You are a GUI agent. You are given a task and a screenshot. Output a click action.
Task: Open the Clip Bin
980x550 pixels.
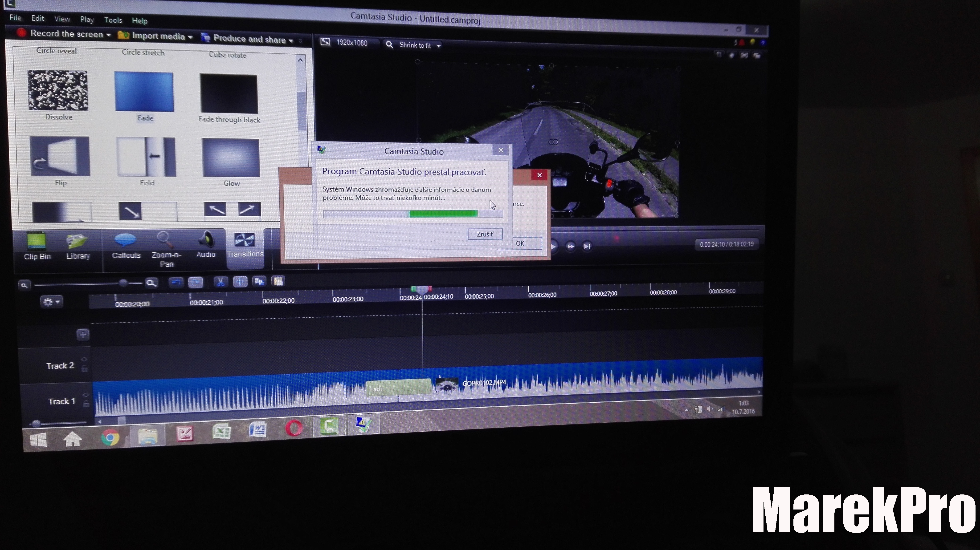pyautogui.click(x=37, y=247)
